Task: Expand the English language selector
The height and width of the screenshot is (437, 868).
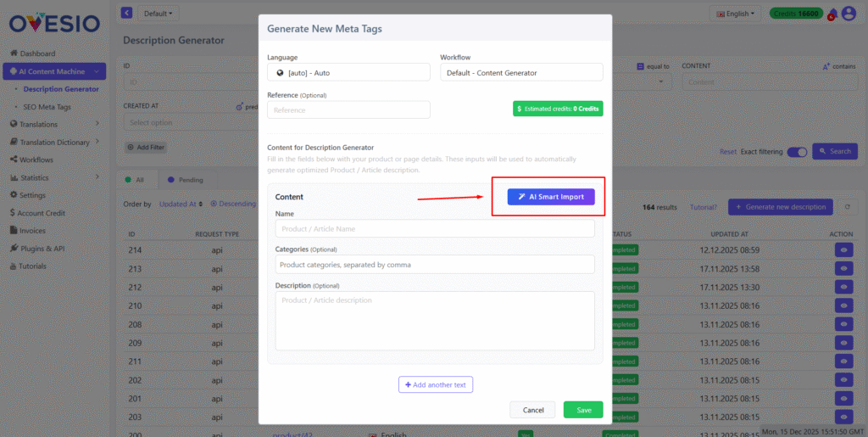Action: [x=736, y=14]
